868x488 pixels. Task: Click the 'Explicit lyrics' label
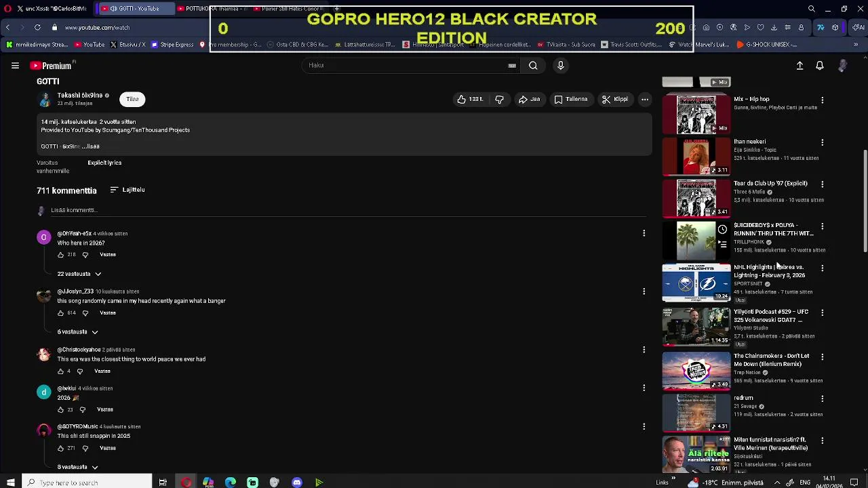click(x=104, y=163)
